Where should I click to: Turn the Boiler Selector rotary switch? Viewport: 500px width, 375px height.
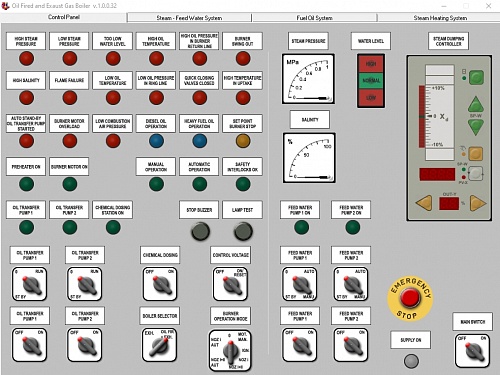(x=159, y=345)
